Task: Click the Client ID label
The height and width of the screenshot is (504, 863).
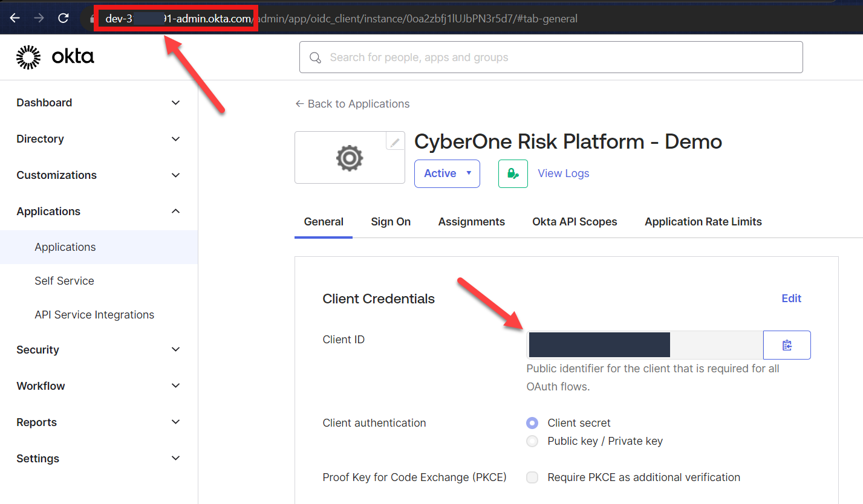Action: coord(344,340)
